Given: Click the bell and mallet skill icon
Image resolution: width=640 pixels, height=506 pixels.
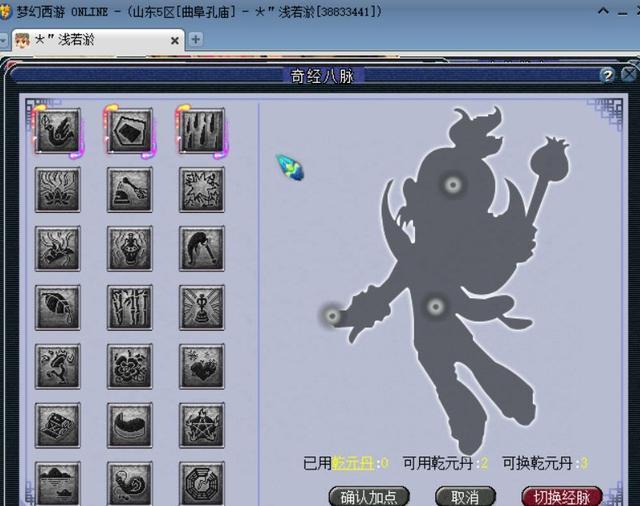Looking at the screenshot, I should tap(129, 190).
